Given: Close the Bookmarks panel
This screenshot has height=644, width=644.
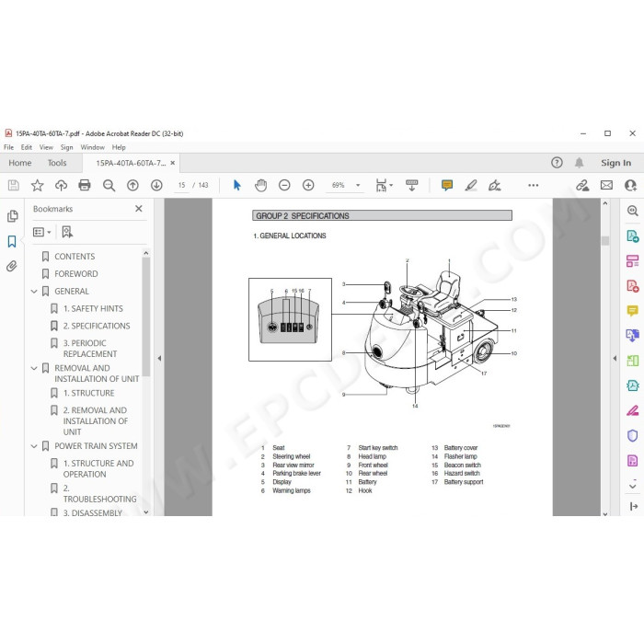Looking at the screenshot, I should (139, 209).
